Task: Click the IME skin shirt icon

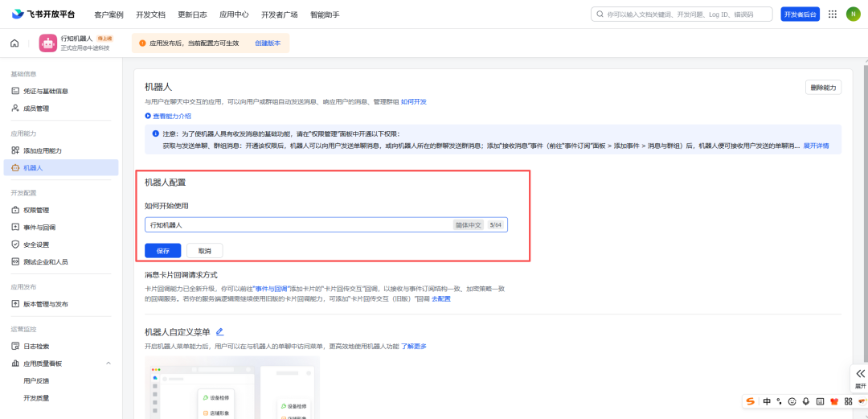Action: [x=834, y=401]
